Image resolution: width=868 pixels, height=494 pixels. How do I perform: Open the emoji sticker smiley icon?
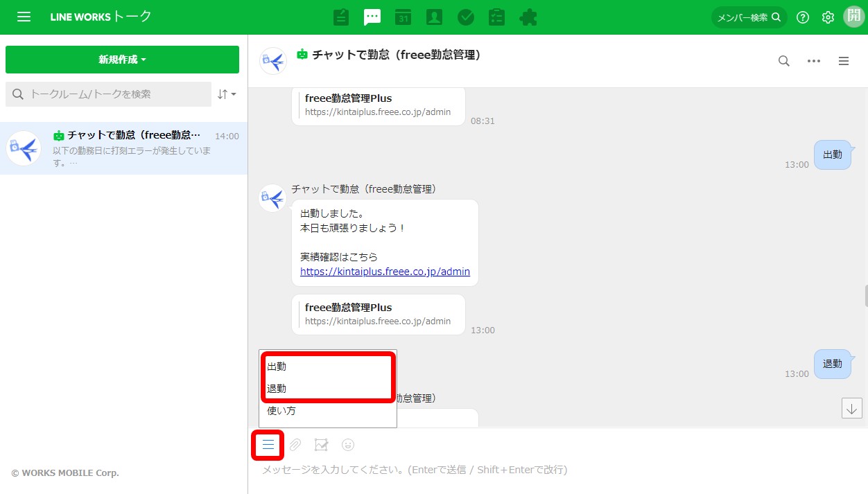click(x=348, y=445)
